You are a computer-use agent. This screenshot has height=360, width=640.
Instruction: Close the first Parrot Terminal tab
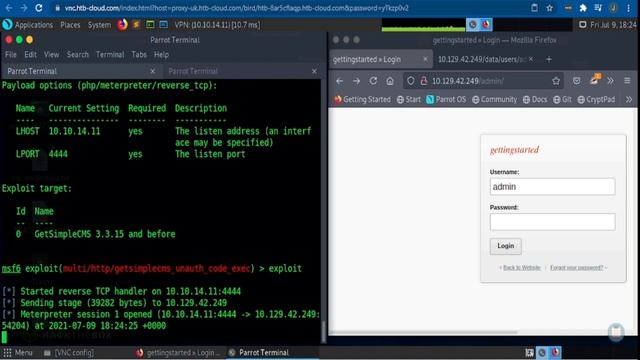(153, 71)
